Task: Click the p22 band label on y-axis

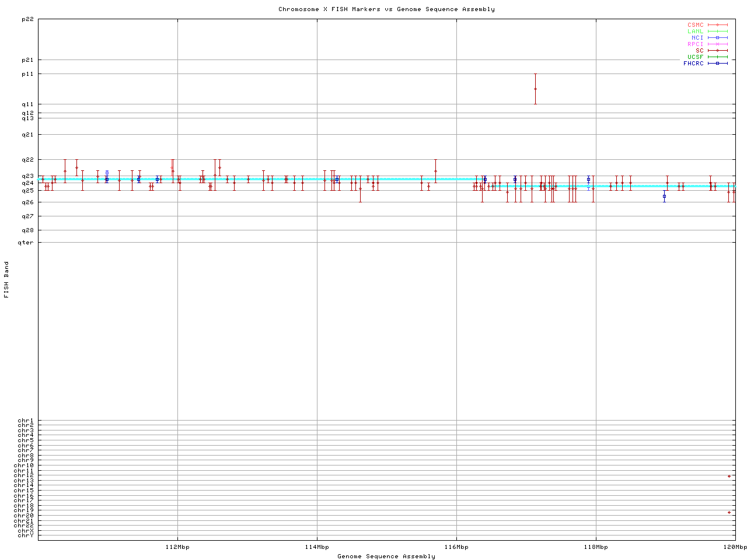Action: 27,19
